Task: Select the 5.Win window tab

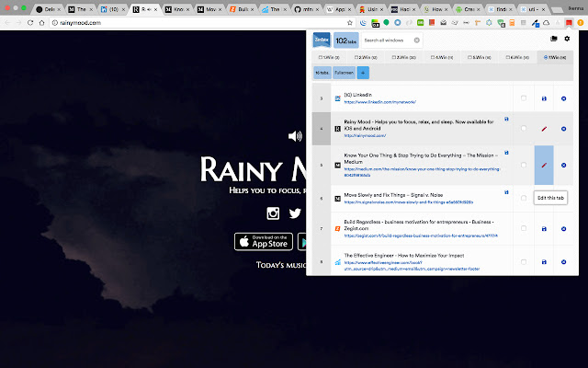Action: (x=480, y=57)
